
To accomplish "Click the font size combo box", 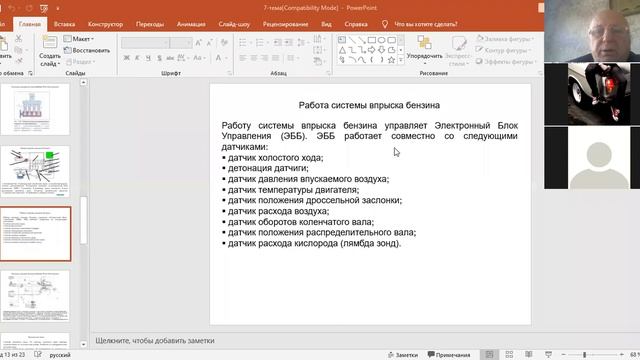I will pos(181,42).
